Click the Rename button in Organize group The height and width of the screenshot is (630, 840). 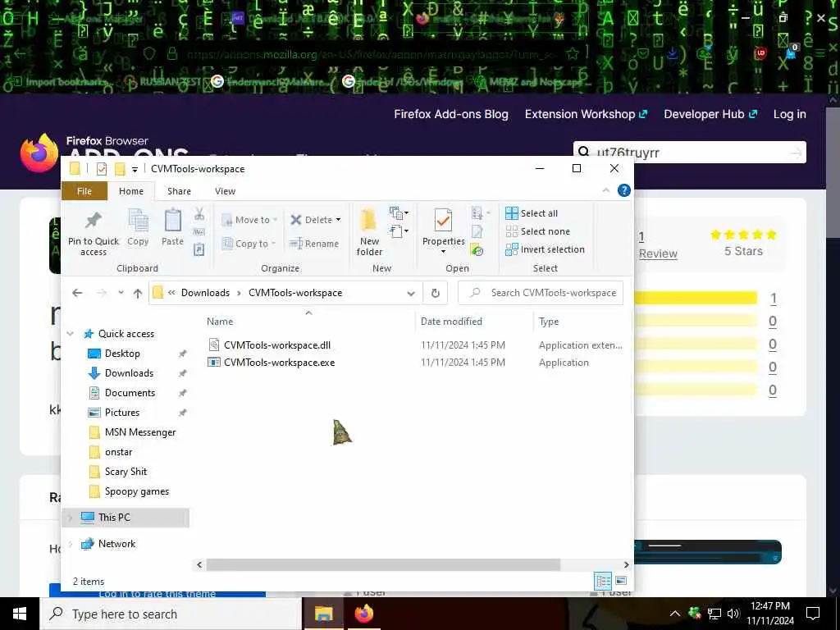[314, 243]
